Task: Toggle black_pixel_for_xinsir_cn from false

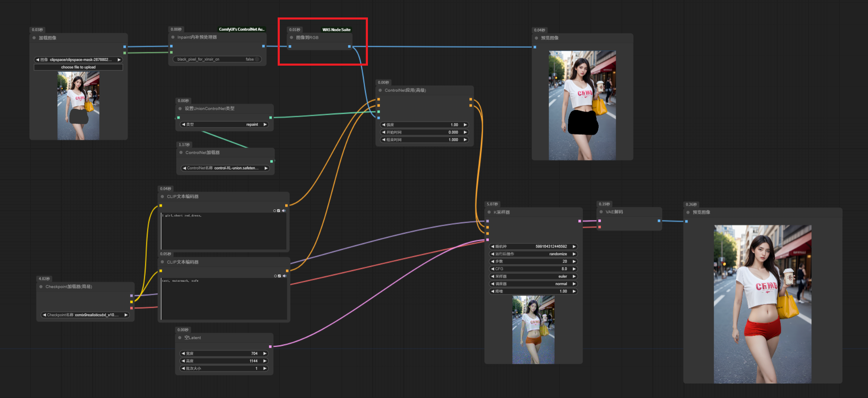Action: [x=217, y=59]
